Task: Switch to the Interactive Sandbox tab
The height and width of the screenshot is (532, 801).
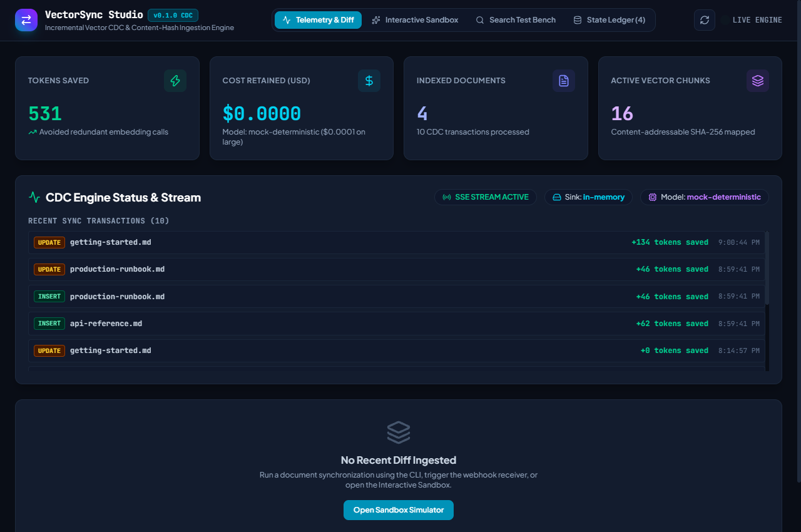Action: 415,20
